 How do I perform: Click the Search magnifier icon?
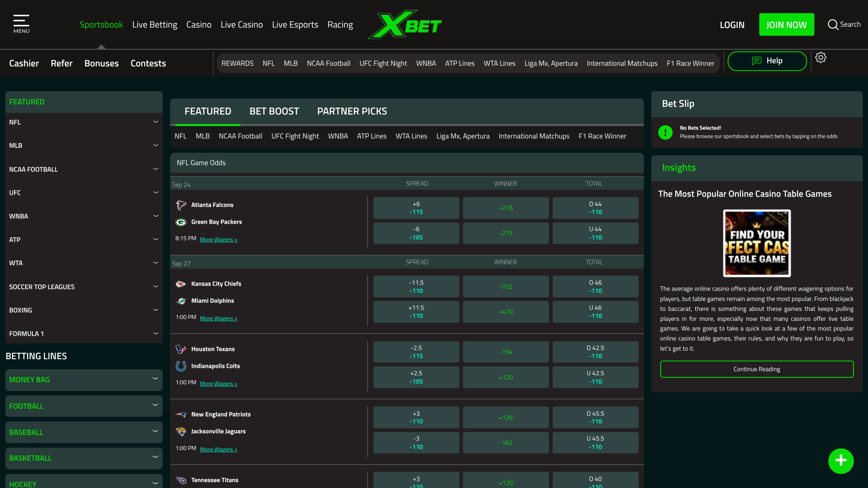click(x=833, y=24)
